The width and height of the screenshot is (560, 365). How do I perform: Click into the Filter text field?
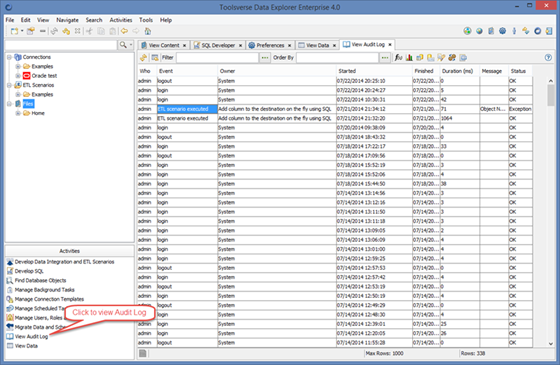point(218,58)
